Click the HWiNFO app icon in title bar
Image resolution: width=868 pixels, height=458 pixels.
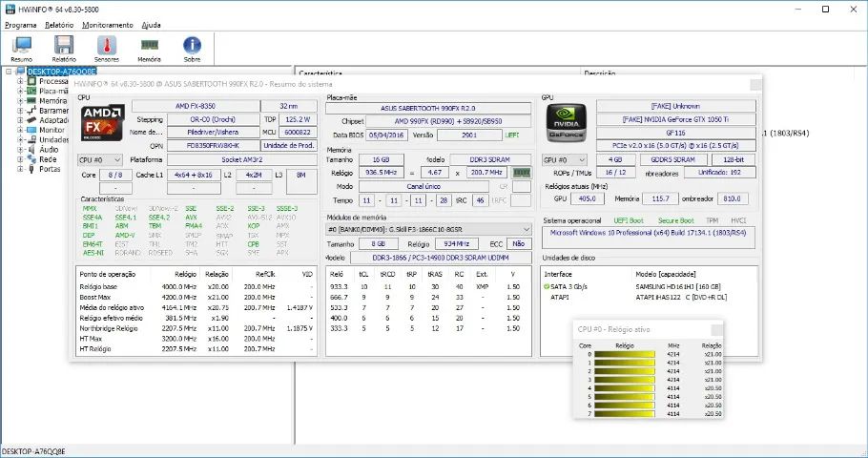[10, 10]
